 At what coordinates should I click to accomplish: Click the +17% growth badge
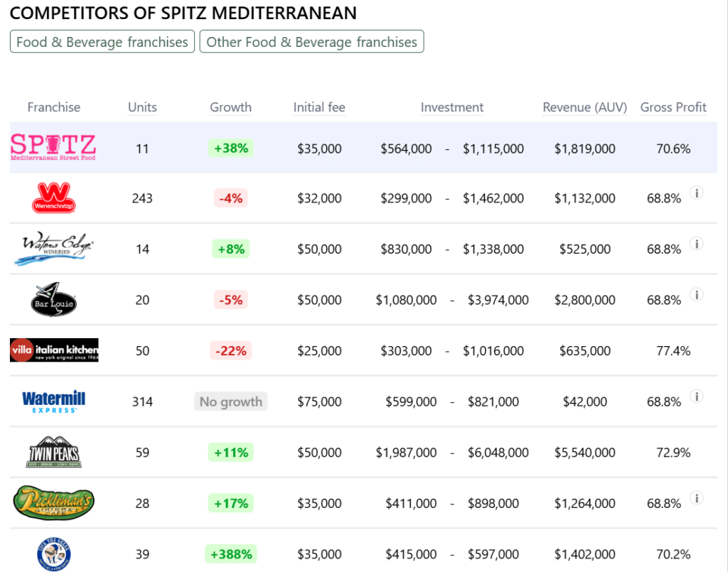coord(231,503)
